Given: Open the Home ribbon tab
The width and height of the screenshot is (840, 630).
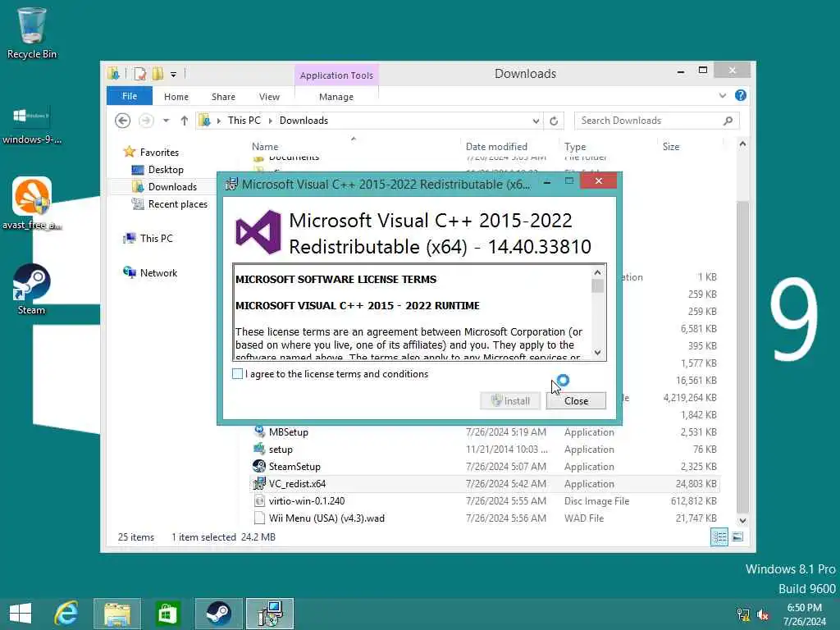Looking at the screenshot, I should (x=176, y=97).
